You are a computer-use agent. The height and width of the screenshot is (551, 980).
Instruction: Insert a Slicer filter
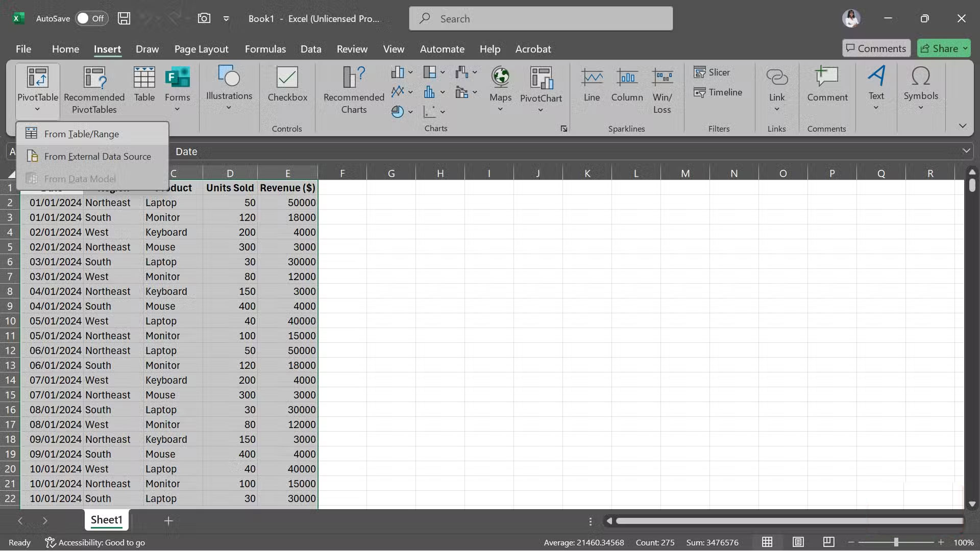click(713, 72)
